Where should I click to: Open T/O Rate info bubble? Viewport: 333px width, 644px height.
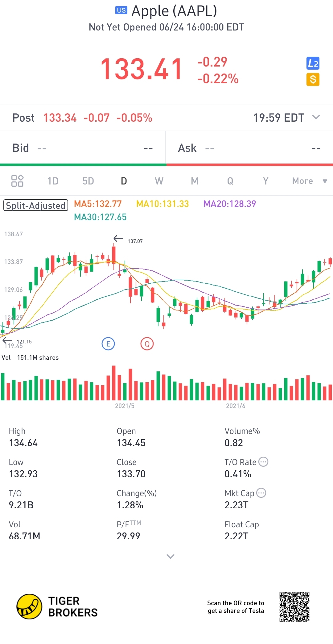[x=263, y=462]
